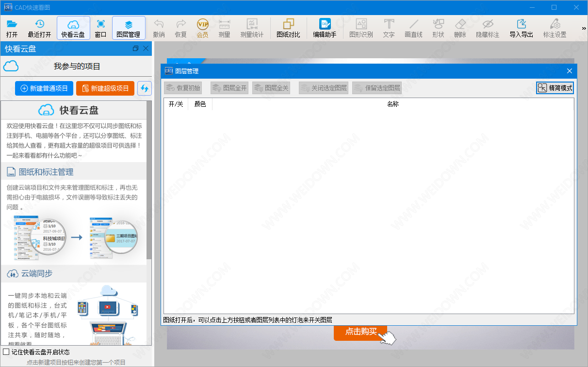This screenshot has width=588, height=367.
Task: Expand the toolbar overflow chevron at right
Action: [x=584, y=29]
